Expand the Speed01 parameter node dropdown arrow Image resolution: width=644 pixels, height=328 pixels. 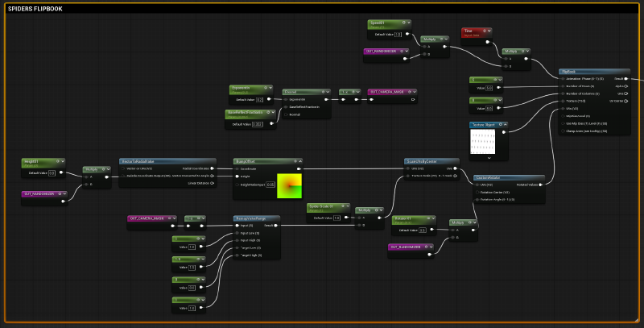pos(408,23)
